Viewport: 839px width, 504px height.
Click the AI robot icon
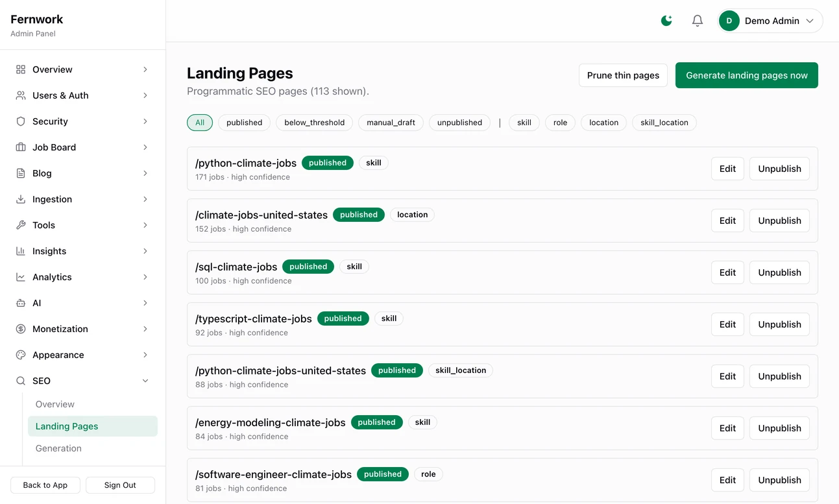(21, 303)
